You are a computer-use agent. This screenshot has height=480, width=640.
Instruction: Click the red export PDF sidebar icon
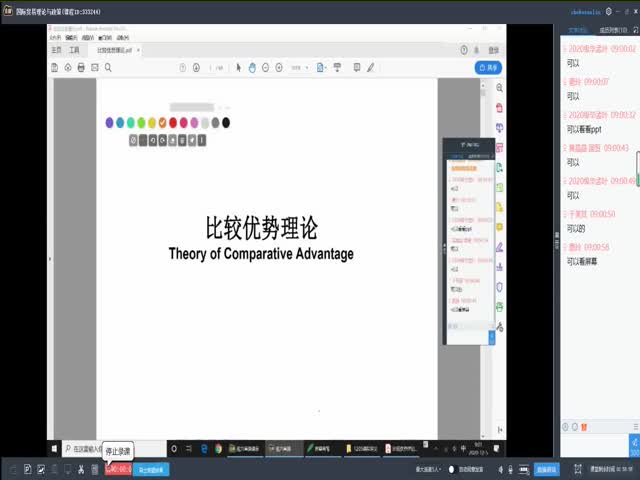pos(500,108)
